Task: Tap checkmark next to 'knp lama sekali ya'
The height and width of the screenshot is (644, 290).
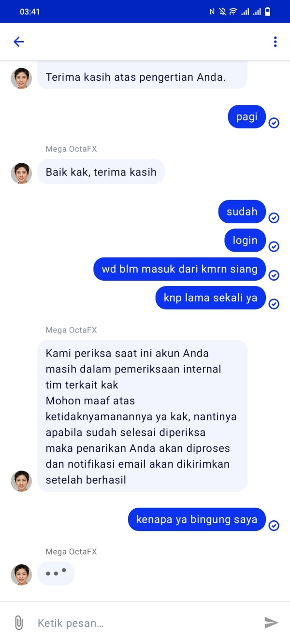Action: [274, 304]
